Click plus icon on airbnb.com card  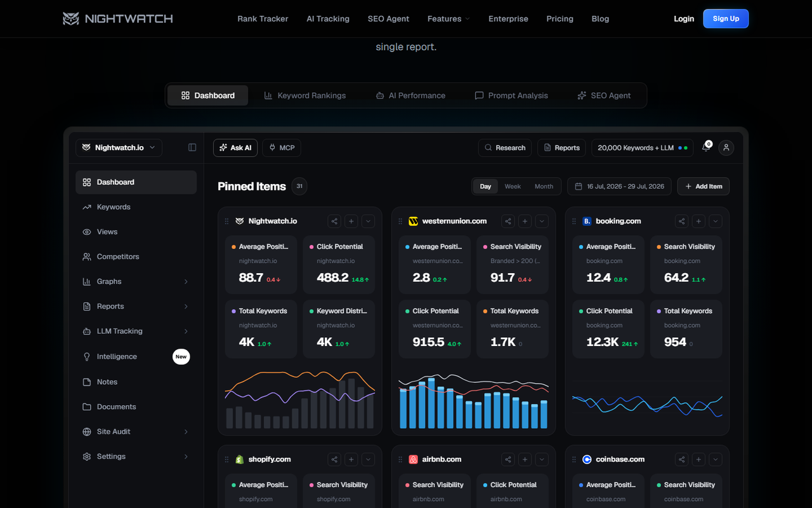525,459
